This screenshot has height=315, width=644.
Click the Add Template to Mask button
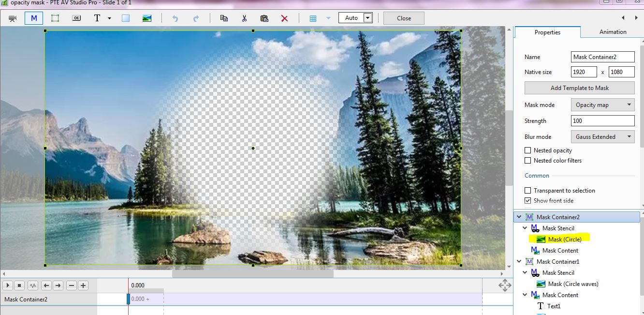[579, 88]
